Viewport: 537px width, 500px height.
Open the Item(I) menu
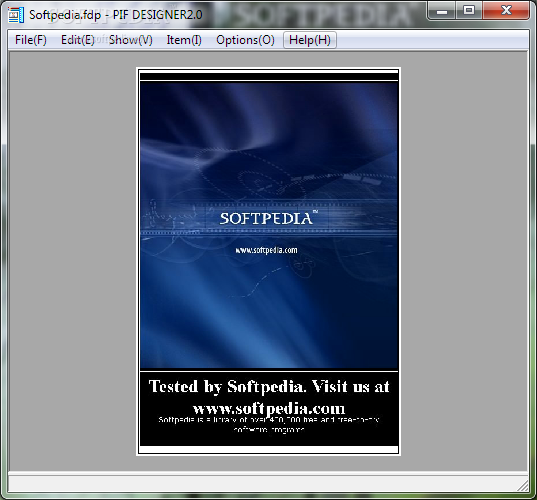184,40
